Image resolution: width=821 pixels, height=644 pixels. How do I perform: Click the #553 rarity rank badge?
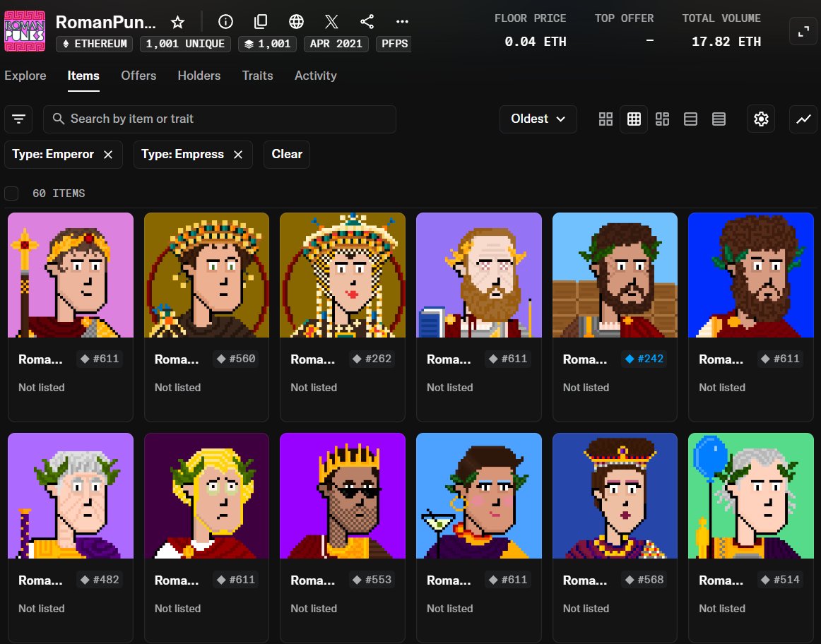pos(372,580)
